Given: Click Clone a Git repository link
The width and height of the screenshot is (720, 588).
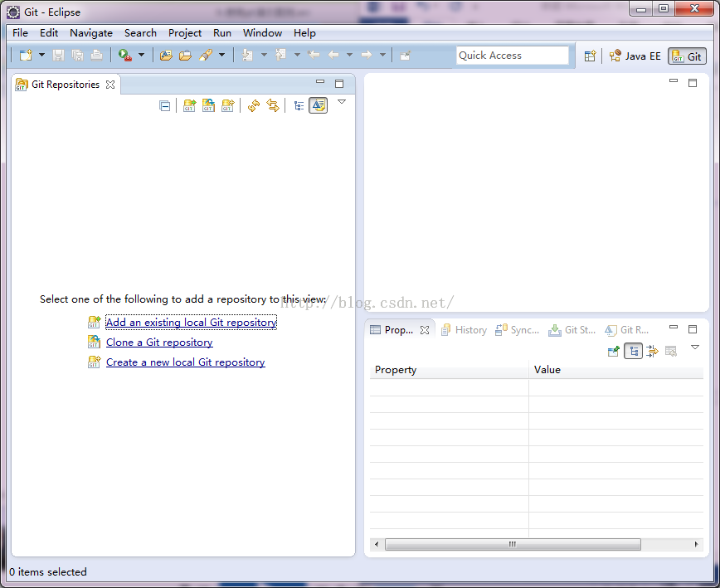Looking at the screenshot, I should click(159, 343).
